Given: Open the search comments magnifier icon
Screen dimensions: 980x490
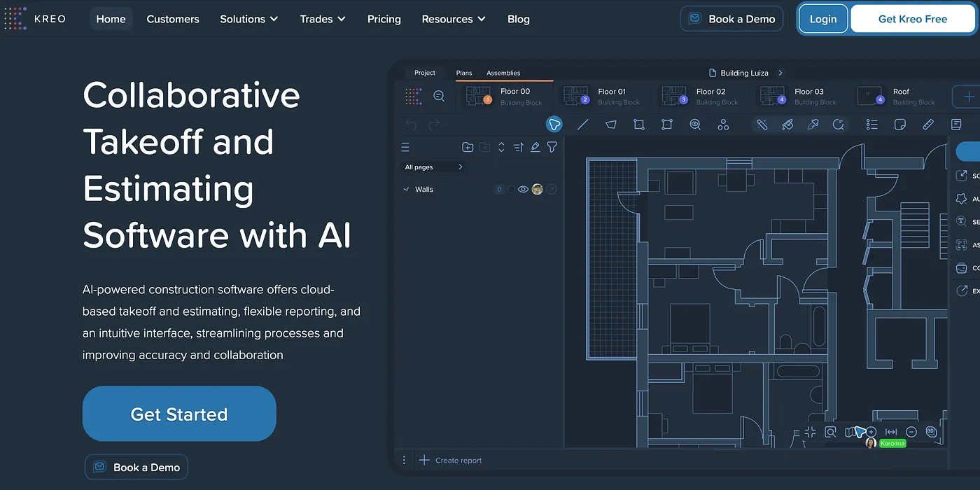Looking at the screenshot, I should (439, 96).
